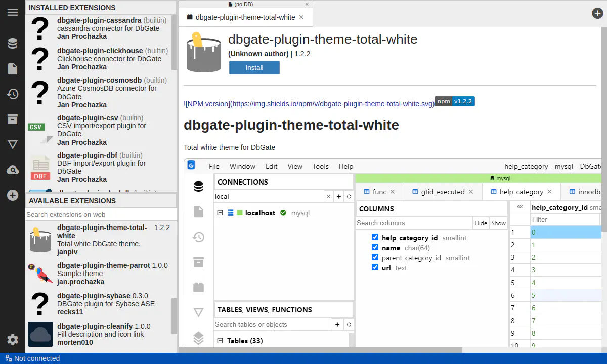Focus the Search extensions on web field

[x=101, y=214]
